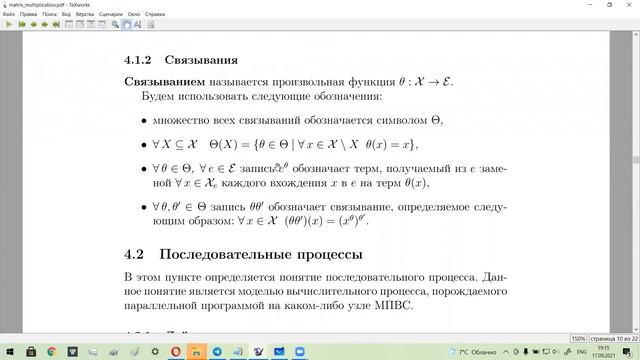Screen dimensions: 640x360
Task: Select the fit to width icon
Action: [80, 24]
